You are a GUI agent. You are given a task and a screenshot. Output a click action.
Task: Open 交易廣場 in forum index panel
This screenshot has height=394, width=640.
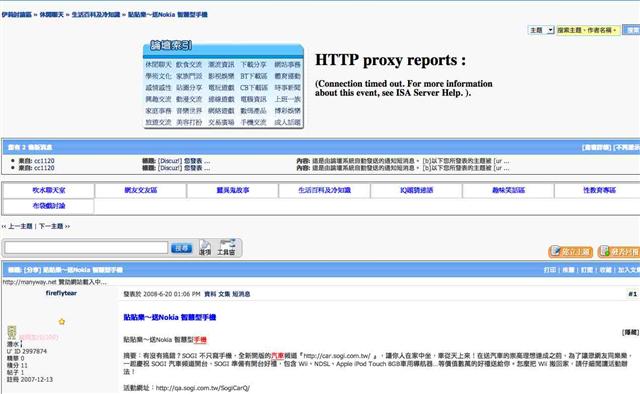click(x=221, y=122)
